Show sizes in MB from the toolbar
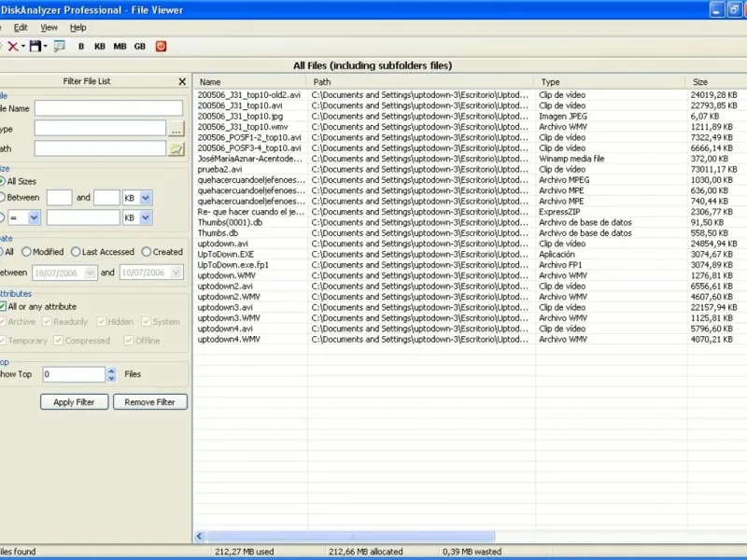Screen dimensions: 747x560 120,46
